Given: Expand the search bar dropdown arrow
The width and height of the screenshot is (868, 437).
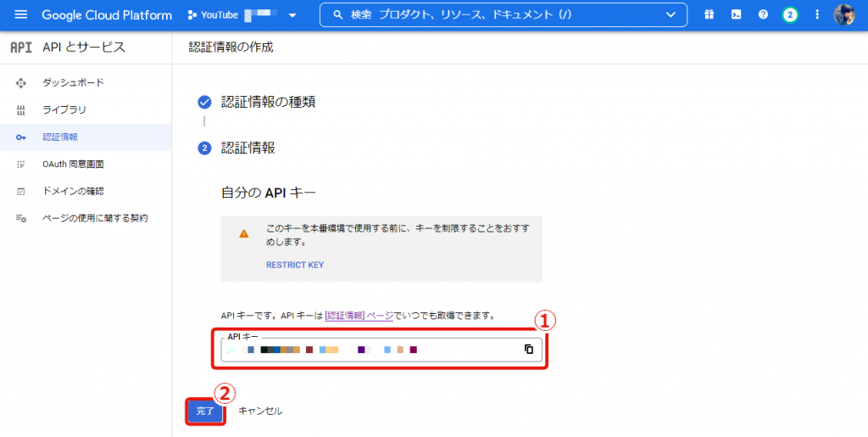Looking at the screenshot, I should 671,15.
